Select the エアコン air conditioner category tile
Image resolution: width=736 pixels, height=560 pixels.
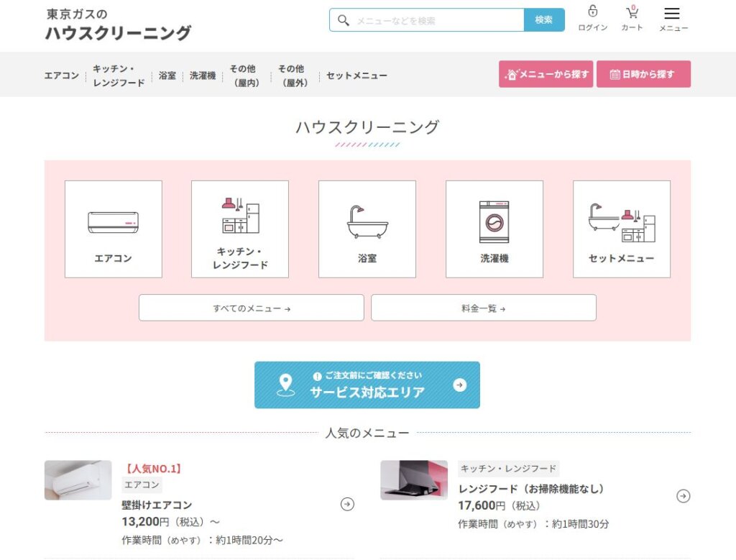[113, 228]
